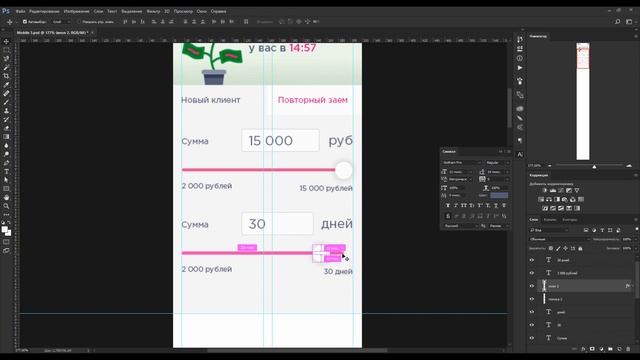Select the Magic Wand tool
Screen dimensions: 640x360
tap(6, 67)
